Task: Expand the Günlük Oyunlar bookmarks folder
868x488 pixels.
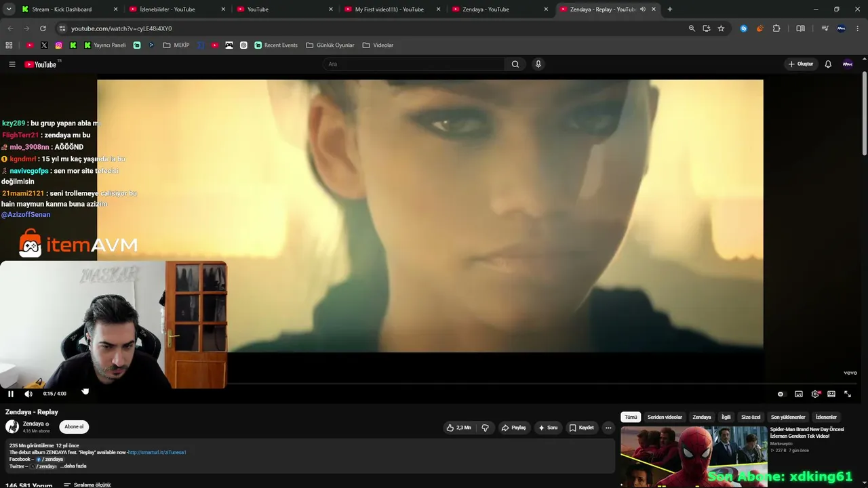Action: (330, 45)
